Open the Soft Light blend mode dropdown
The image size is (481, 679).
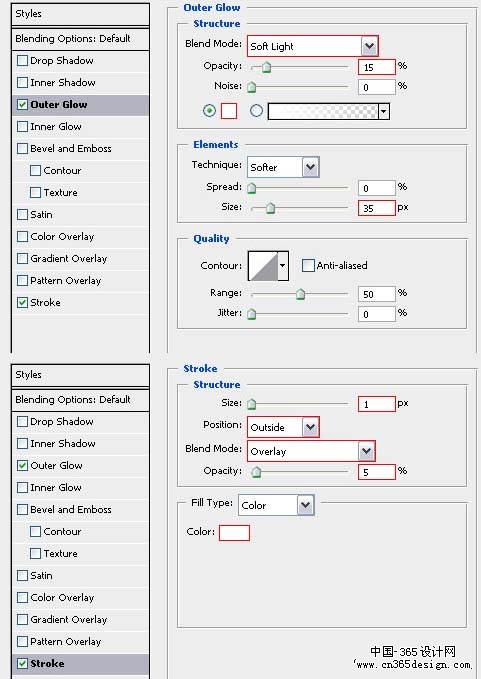[313, 46]
